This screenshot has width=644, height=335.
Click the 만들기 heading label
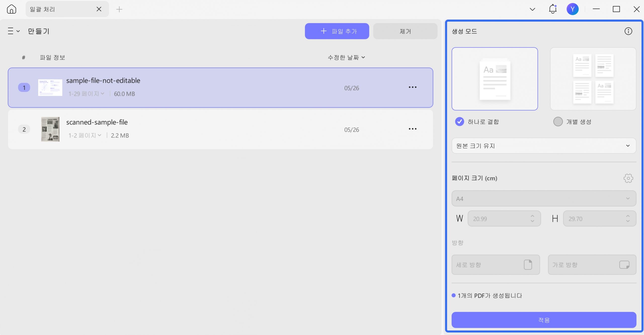38,31
